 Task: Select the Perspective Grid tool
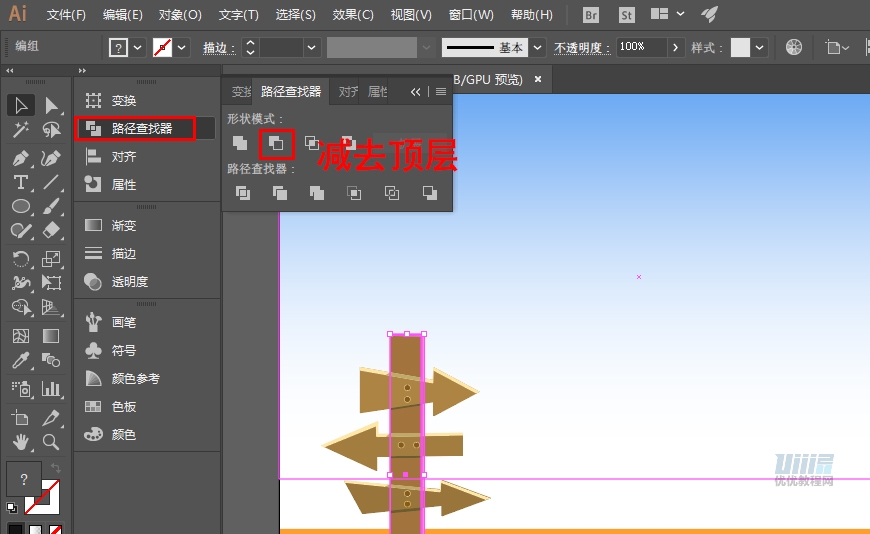pyautogui.click(x=52, y=307)
